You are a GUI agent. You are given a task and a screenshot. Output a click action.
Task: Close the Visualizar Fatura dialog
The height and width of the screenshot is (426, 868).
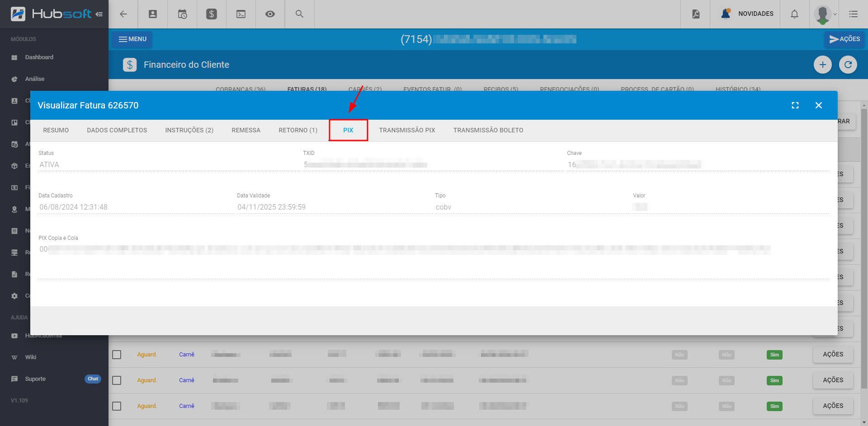coord(819,105)
